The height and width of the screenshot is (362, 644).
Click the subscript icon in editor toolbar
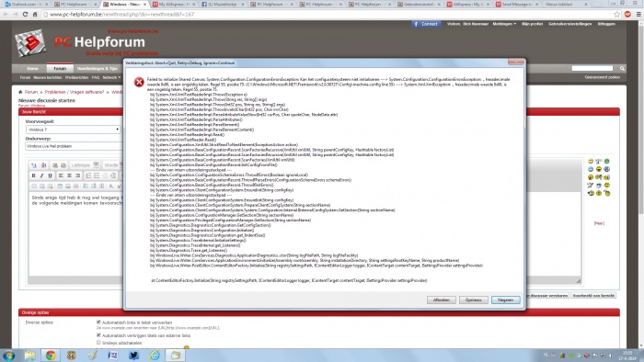tap(111, 187)
